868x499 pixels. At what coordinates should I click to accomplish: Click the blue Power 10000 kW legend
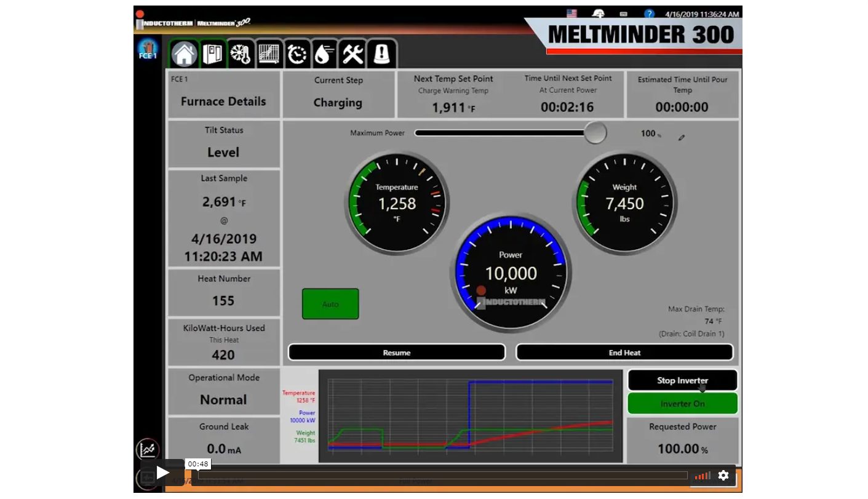[x=303, y=417]
